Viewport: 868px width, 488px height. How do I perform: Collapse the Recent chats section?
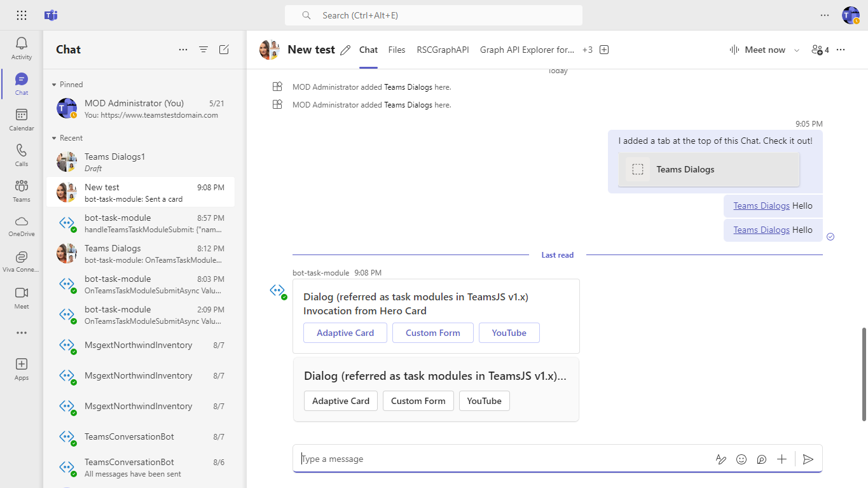[x=54, y=138]
